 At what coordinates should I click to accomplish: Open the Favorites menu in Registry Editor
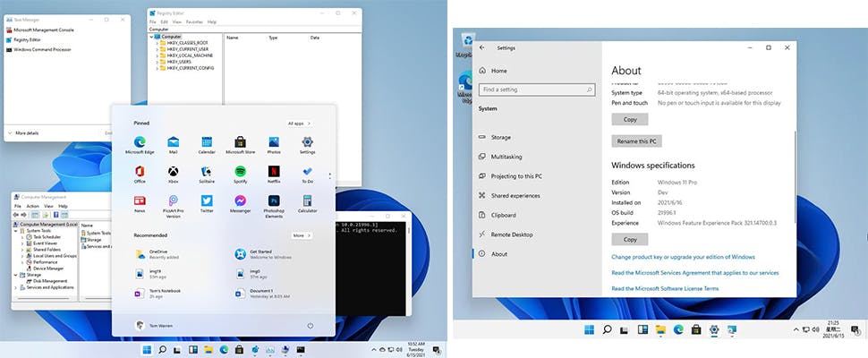pyautogui.click(x=192, y=21)
